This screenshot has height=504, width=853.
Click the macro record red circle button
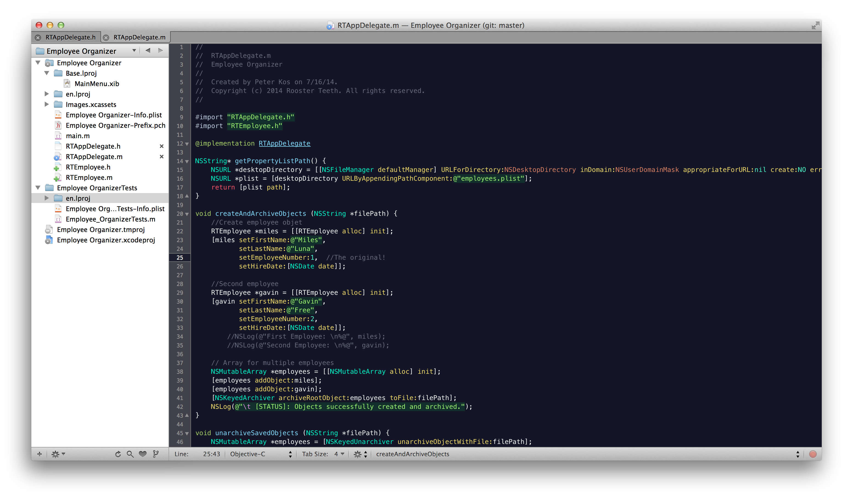click(813, 454)
